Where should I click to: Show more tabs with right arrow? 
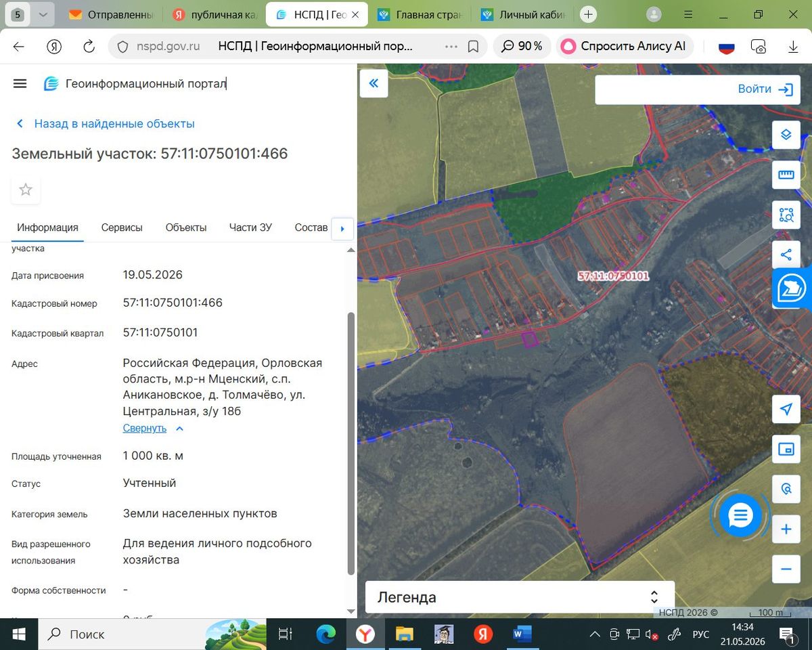point(342,228)
